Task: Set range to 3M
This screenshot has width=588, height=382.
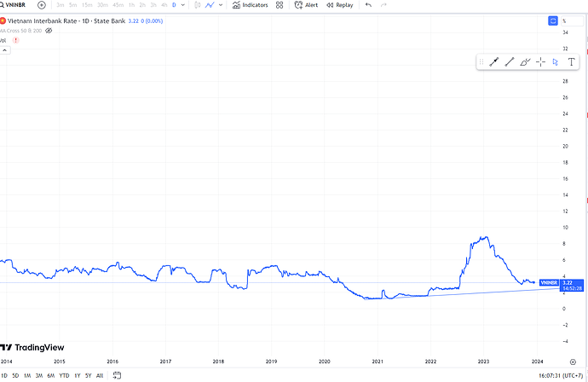Action: click(x=39, y=375)
